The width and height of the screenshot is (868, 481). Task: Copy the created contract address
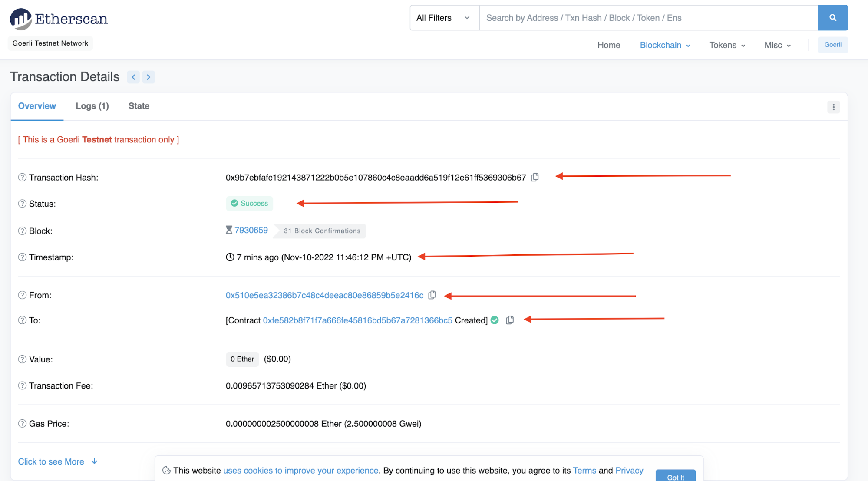[x=510, y=320]
